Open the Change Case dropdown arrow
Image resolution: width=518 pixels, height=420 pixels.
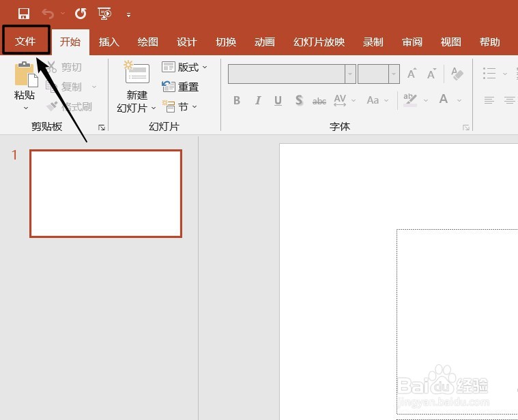(x=386, y=100)
